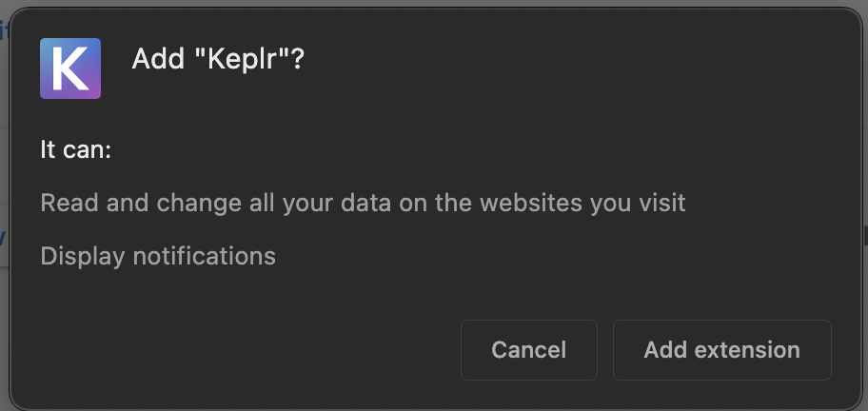Choose Add extension to install Keplr
Screen dimensions: 868x411
click(721, 350)
